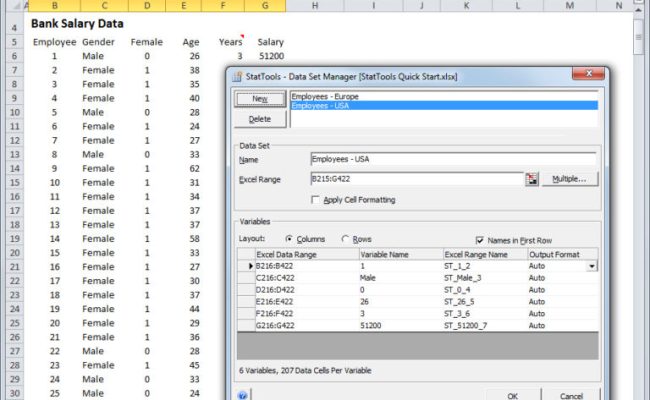This screenshot has height=400, width=650.
Task: Click age cell 62 for employee 9
Action: (x=194, y=169)
